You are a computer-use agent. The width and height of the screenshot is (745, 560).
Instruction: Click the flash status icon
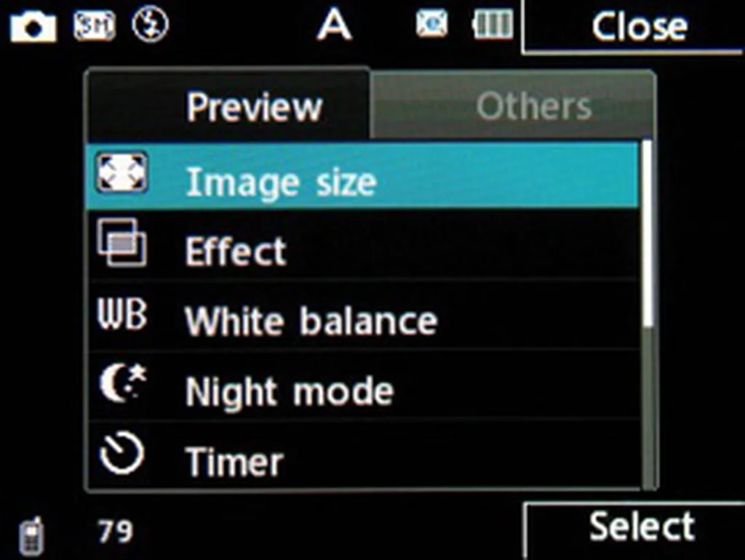click(x=150, y=25)
